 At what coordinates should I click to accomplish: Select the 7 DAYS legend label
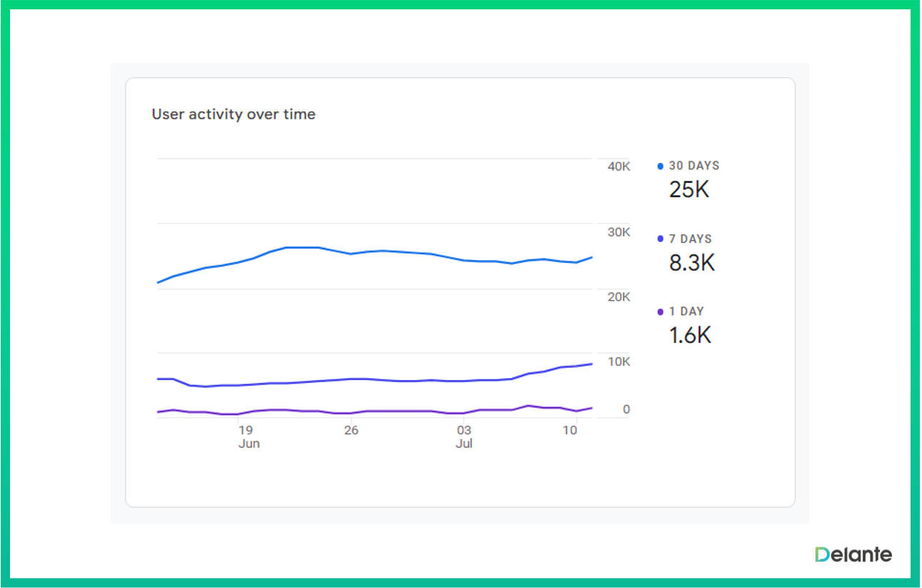(690, 239)
